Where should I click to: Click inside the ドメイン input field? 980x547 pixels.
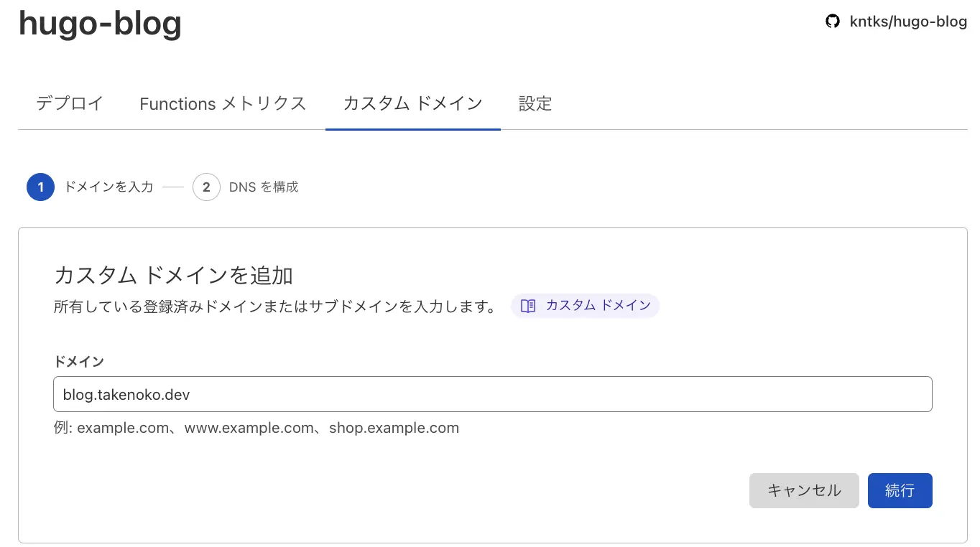point(492,394)
